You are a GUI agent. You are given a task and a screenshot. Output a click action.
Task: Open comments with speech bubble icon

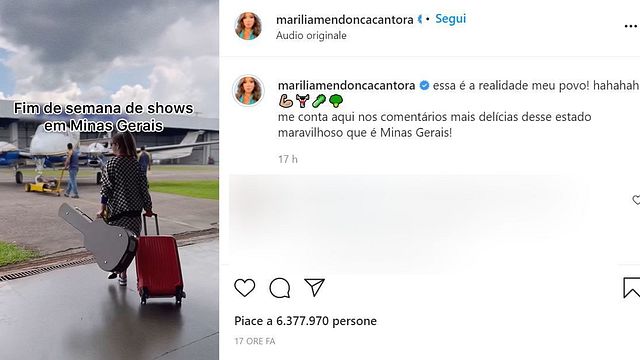280,288
